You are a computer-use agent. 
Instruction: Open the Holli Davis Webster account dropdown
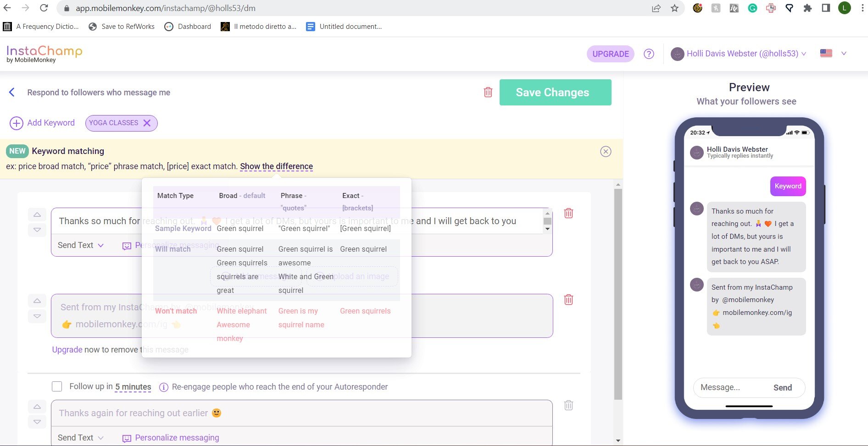click(x=738, y=54)
